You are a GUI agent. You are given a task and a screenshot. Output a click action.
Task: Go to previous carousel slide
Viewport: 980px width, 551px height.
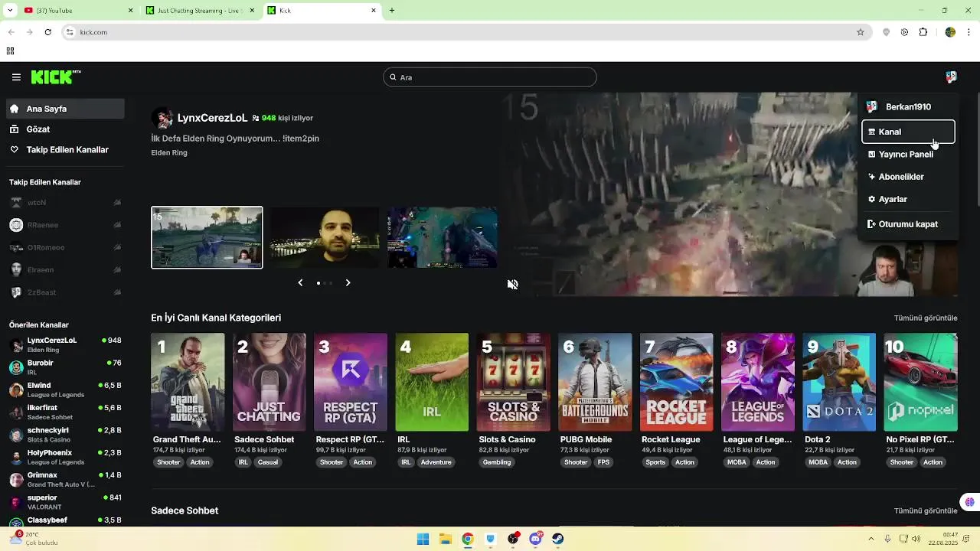[x=300, y=282]
